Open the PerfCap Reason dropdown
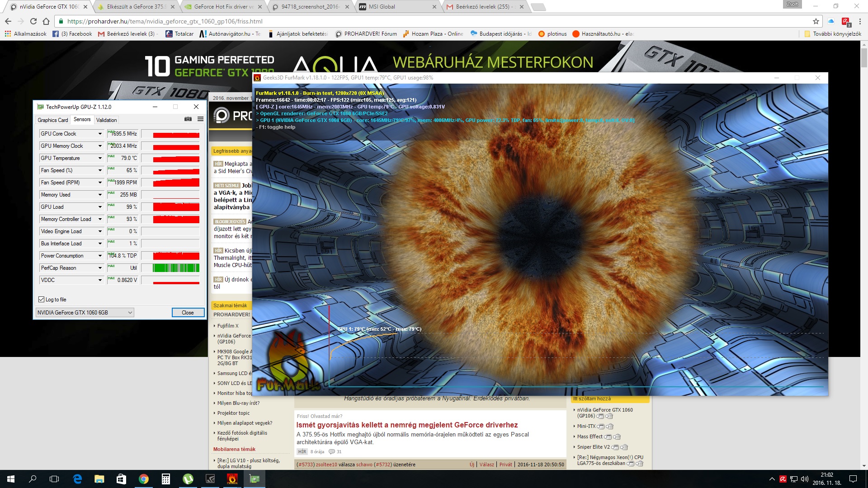The width and height of the screenshot is (868, 488). [100, 268]
